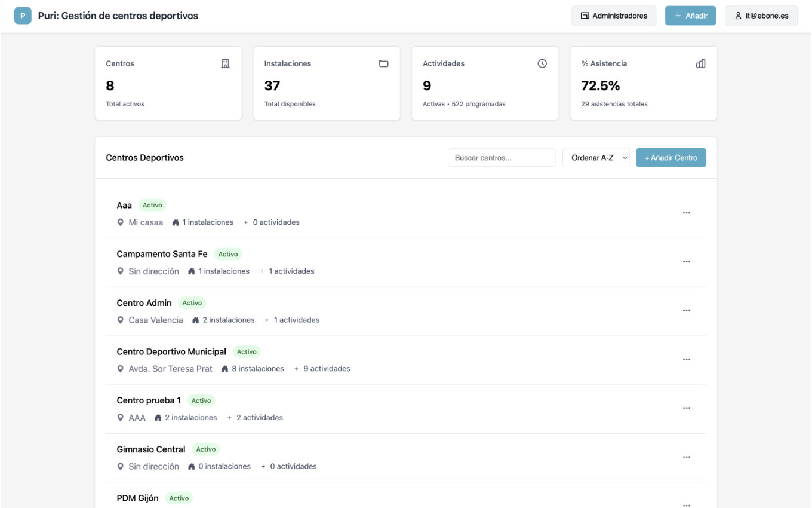Click the blue P logo icon
The height and width of the screenshot is (508, 812).
tap(23, 16)
